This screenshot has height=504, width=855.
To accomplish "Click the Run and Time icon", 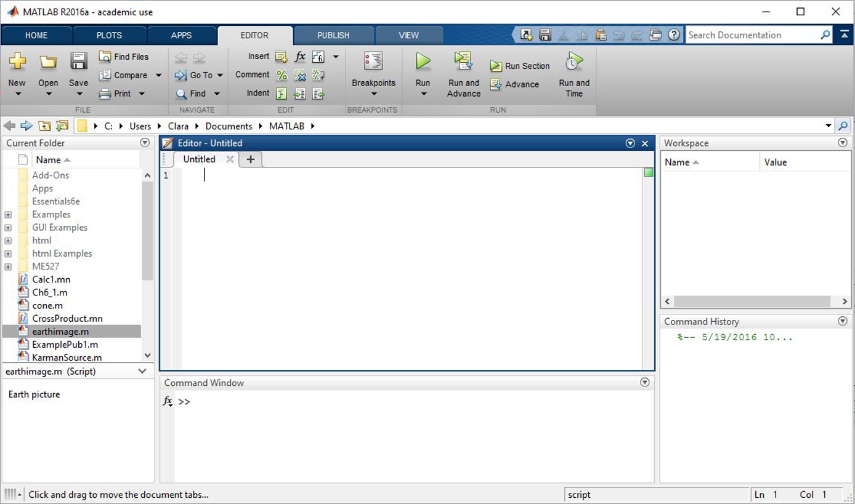I will 574,61.
